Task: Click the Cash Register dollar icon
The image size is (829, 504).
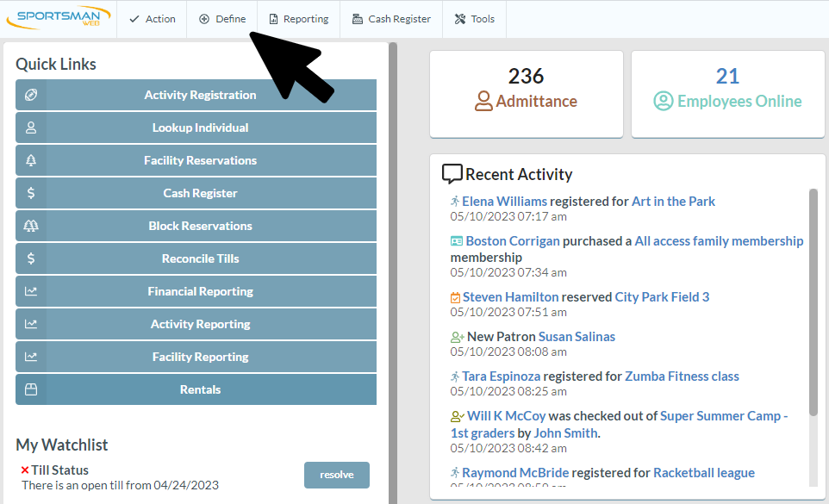Action: click(x=31, y=193)
